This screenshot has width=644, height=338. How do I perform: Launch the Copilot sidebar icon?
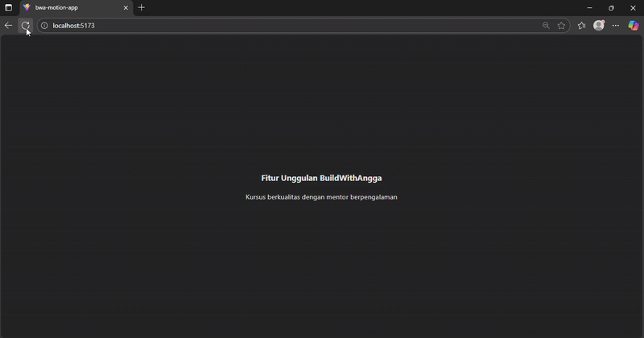tap(634, 26)
